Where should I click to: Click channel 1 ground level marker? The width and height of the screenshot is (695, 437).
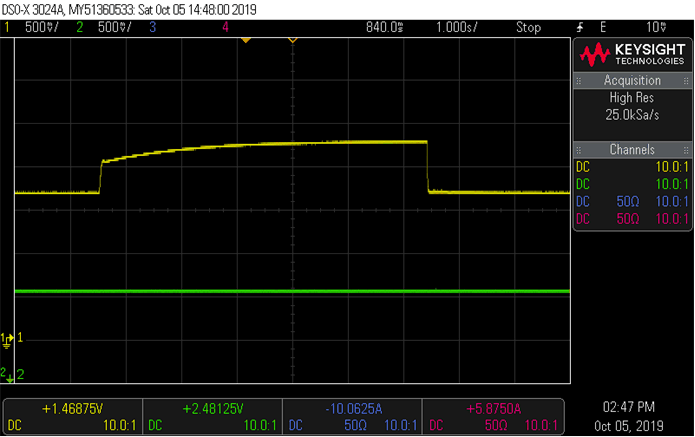coord(8,340)
